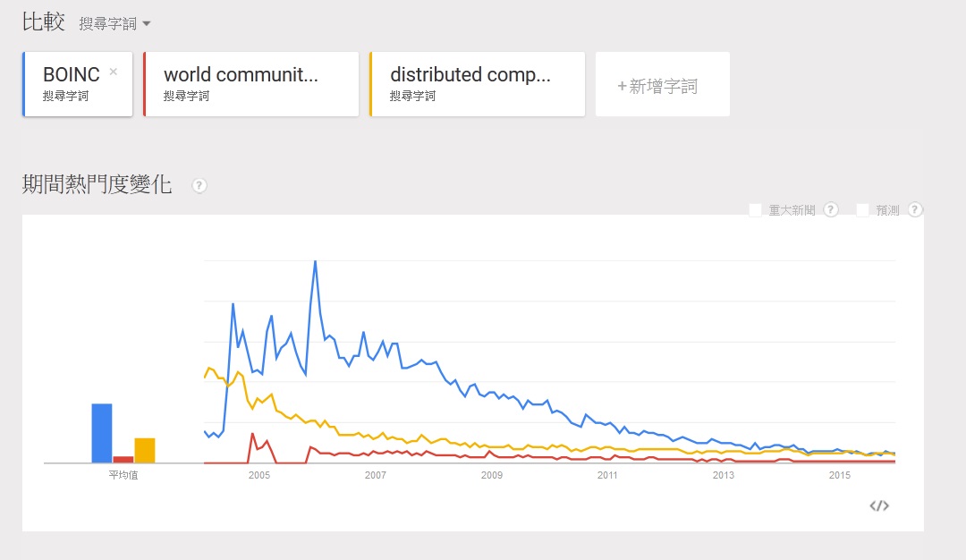Remove the BOINC search term
Viewport: 966px width, 560px height.
point(114,72)
